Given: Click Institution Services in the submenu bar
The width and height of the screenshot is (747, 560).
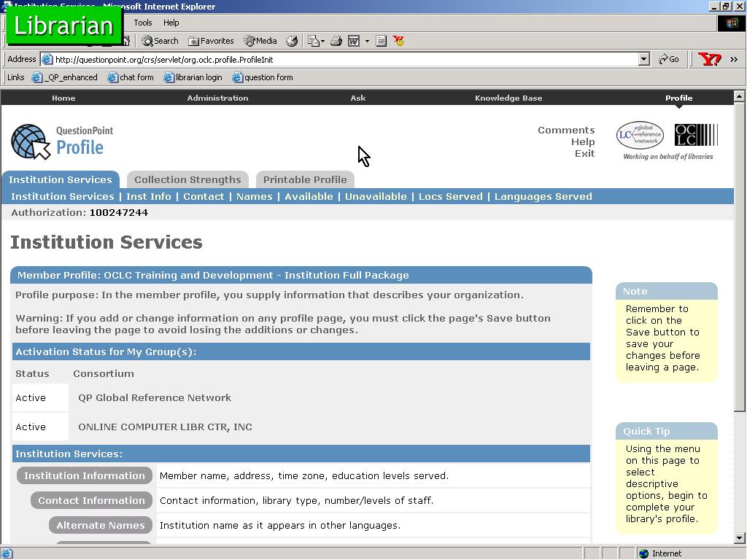Looking at the screenshot, I should (x=63, y=196).
